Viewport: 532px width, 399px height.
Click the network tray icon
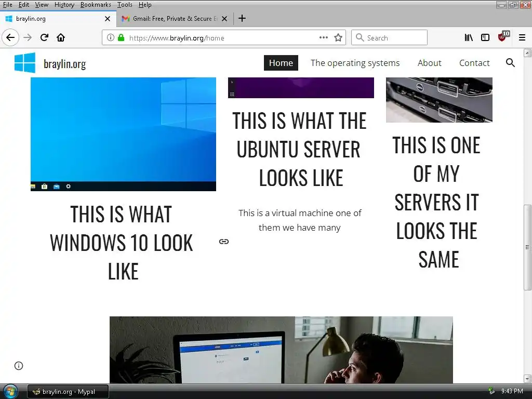(491, 391)
